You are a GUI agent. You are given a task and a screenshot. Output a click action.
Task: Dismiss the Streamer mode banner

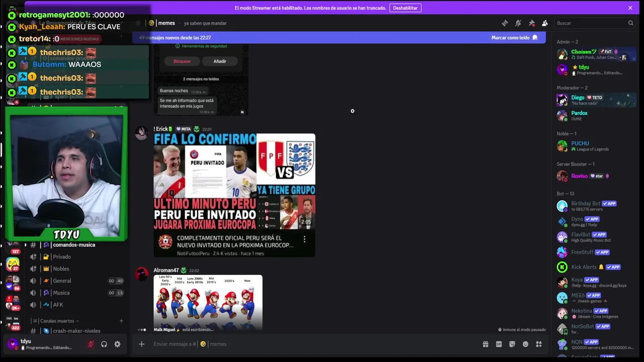630,8
